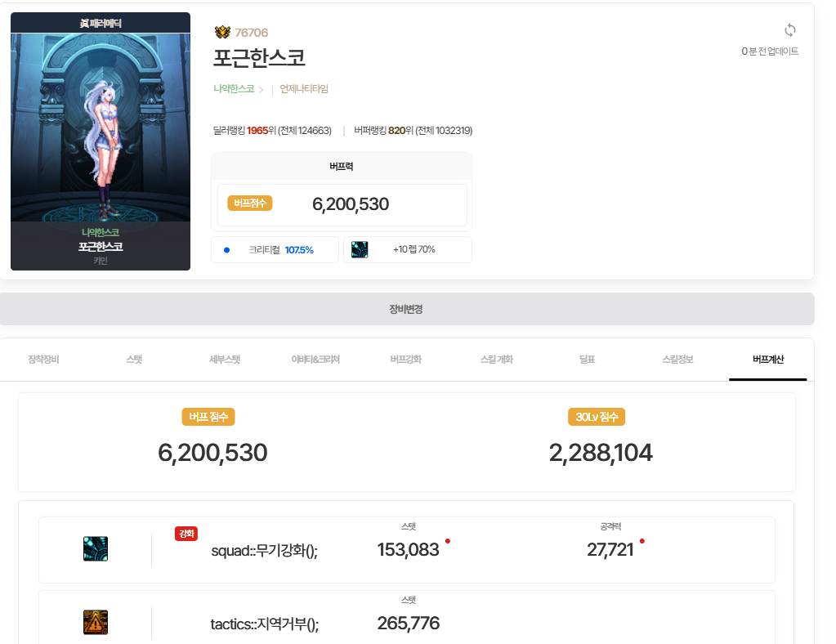Click the 153,083 stat value

(x=409, y=550)
